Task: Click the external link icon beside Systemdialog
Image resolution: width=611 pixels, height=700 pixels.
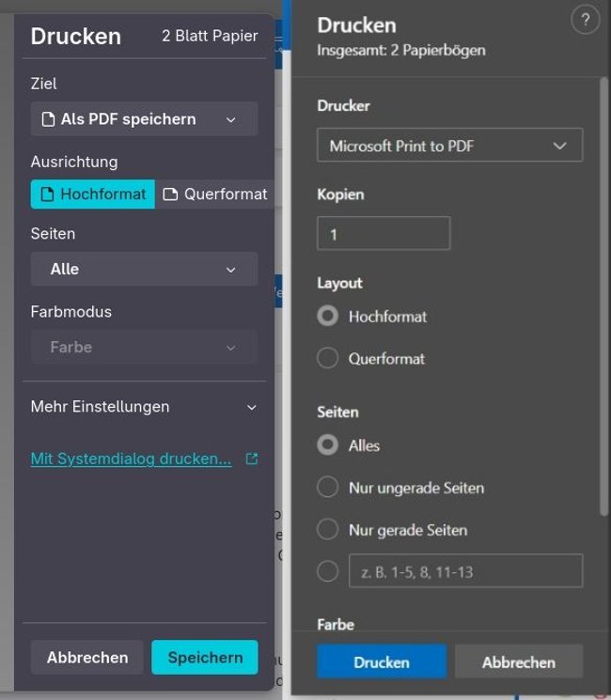Action: click(x=252, y=459)
